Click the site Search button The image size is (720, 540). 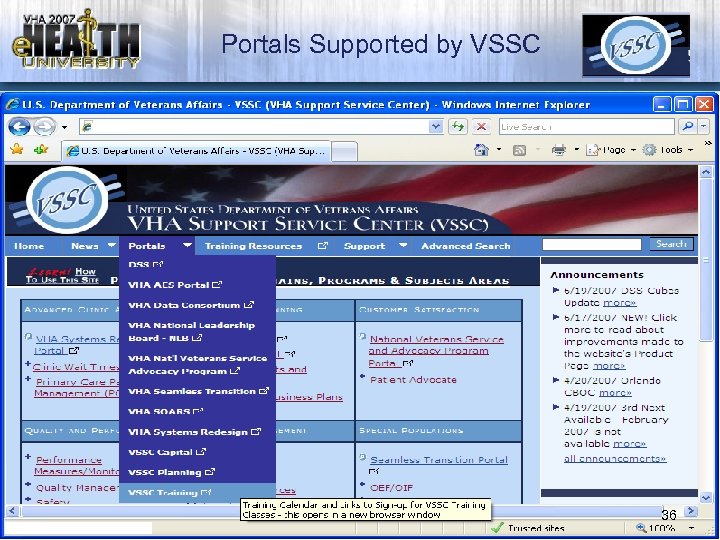pos(671,244)
